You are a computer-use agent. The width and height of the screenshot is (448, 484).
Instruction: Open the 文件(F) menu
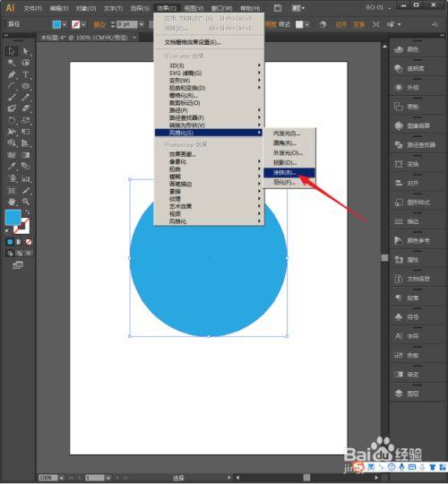pyautogui.click(x=33, y=8)
